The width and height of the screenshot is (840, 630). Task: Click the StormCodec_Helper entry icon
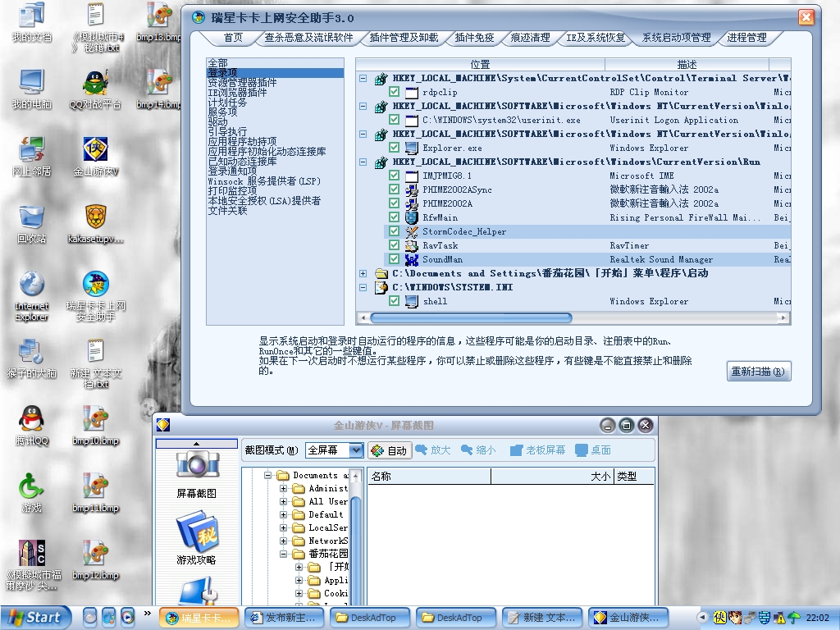point(412,231)
